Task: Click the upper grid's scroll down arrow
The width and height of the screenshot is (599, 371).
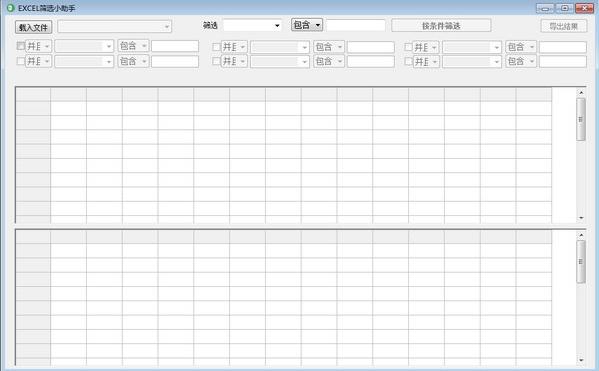Action: 581,218
